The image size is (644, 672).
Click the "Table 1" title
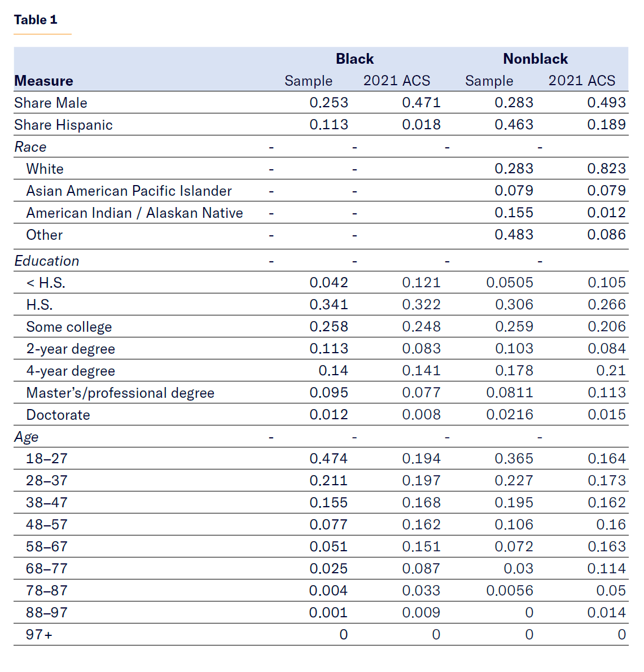(36, 20)
